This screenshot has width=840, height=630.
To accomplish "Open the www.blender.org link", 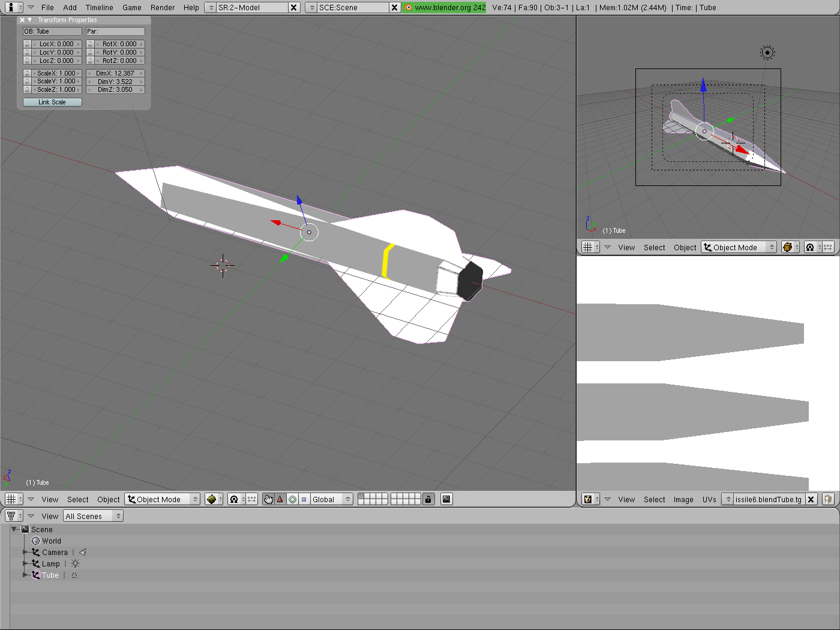I will tap(444, 8).
